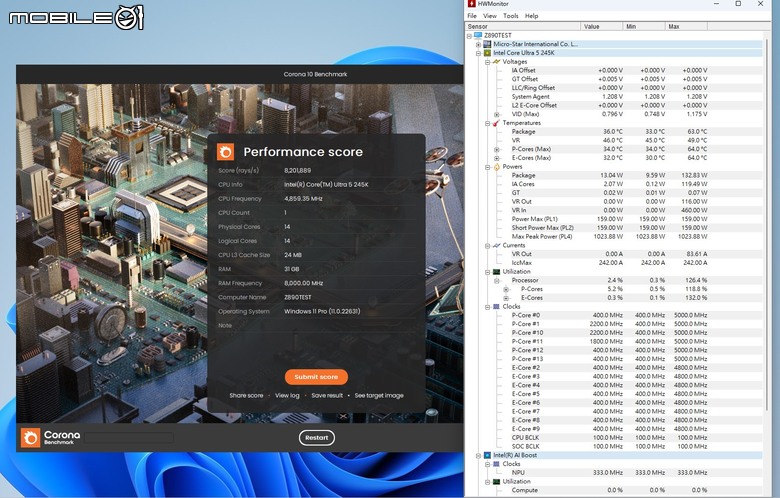
Task: Click the Max column header
Action: coord(686,26)
